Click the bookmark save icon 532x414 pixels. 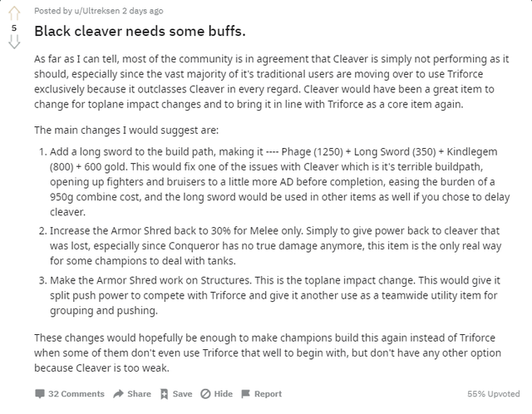[165, 394]
